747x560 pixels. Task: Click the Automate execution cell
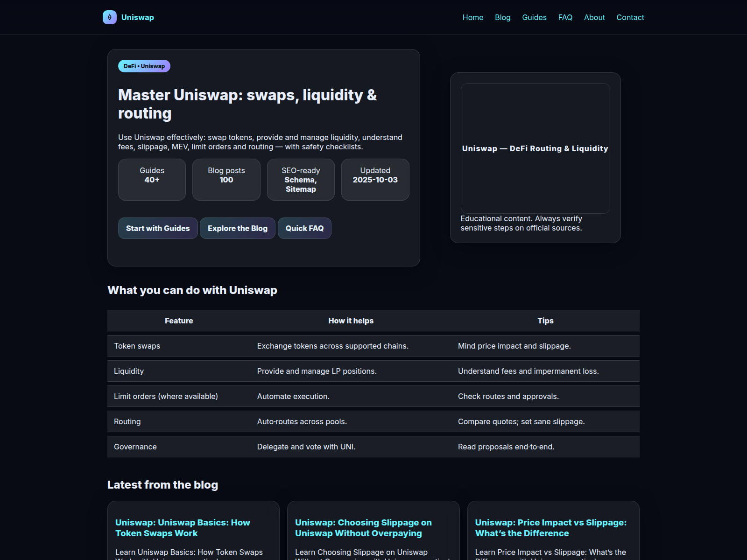tap(351, 396)
